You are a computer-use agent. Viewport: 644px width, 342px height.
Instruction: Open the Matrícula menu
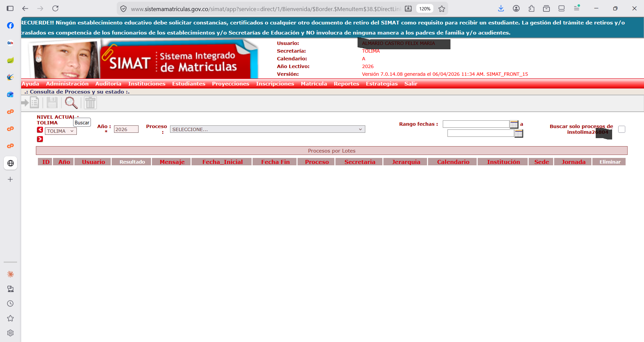tap(314, 84)
